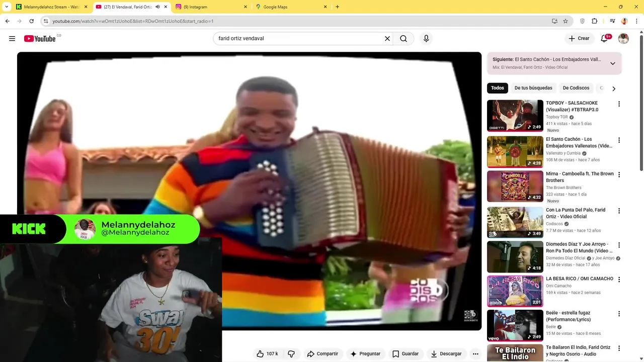This screenshot has height=362, width=644.
Task: Clear the search text with the X icon
Action: coord(387,39)
